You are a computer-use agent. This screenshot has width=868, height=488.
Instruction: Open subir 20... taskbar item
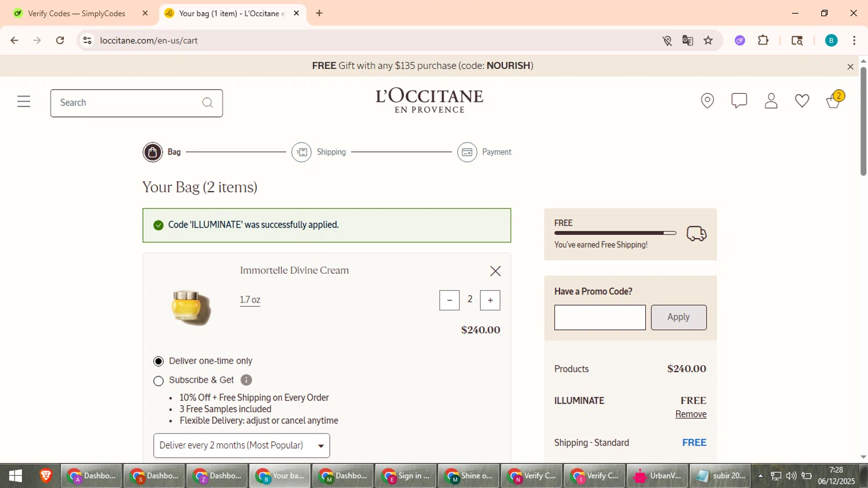pos(720,476)
